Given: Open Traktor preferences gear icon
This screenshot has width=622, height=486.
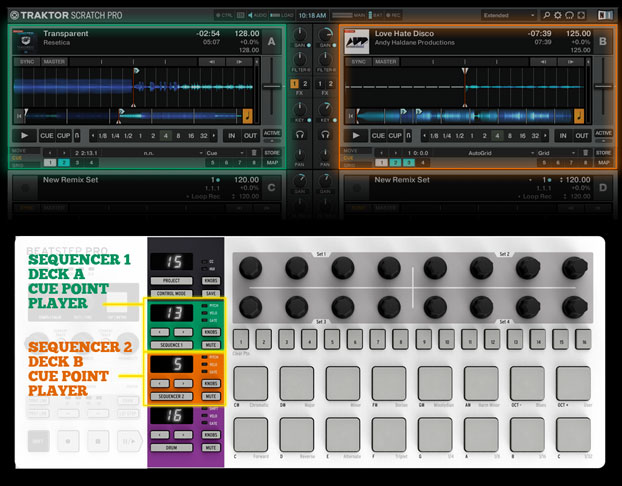Looking at the screenshot, I should (x=558, y=15).
